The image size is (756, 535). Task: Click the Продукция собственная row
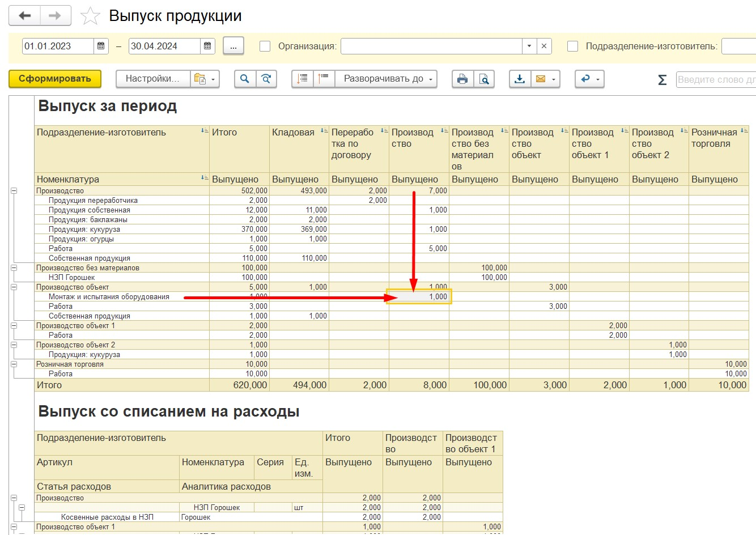(89, 210)
